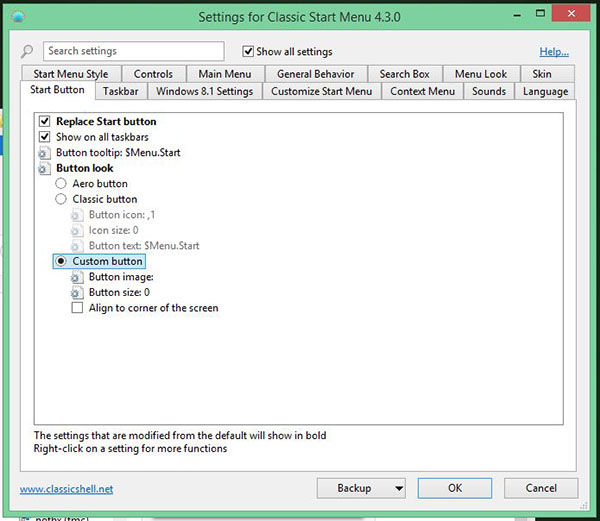Click the Button tooltip setting icon
This screenshot has width=600, height=521.
coord(44,153)
